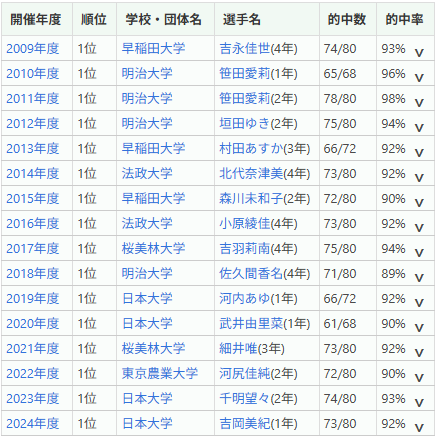The height and width of the screenshot is (437, 435).
Task: Click 桜美林大学 in the 2017年度 row
Action: [x=153, y=249]
